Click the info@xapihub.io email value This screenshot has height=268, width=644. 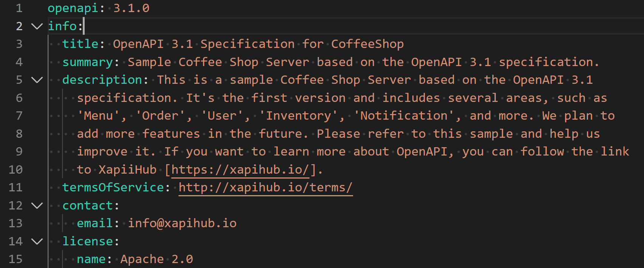click(x=182, y=223)
